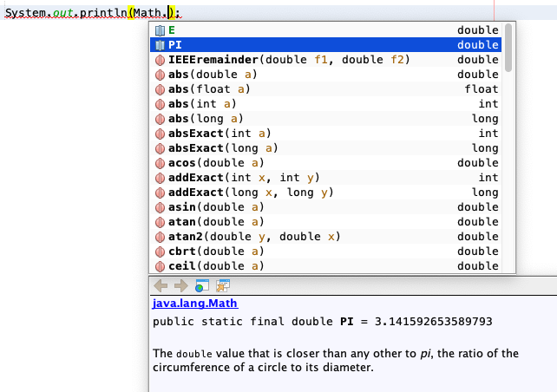Click the completion list vertical scrollbar
The width and height of the screenshot is (557, 392).
(508, 52)
